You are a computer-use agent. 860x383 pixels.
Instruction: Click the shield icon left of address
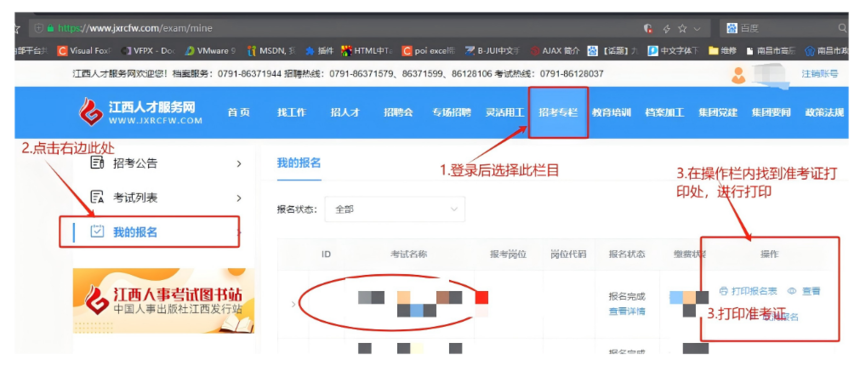pyautogui.click(x=38, y=28)
